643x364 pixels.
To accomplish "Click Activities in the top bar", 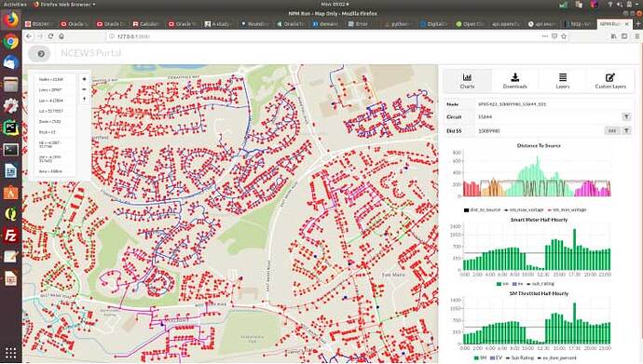I will 15,4.
